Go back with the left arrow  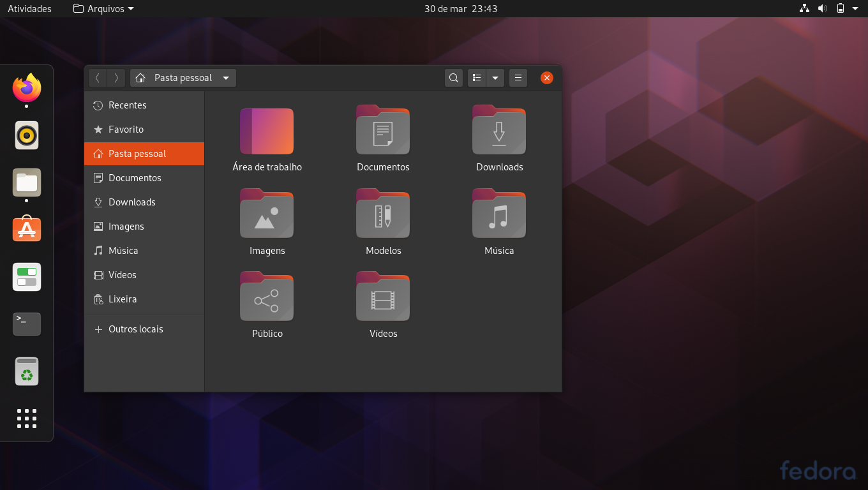pyautogui.click(x=98, y=78)
